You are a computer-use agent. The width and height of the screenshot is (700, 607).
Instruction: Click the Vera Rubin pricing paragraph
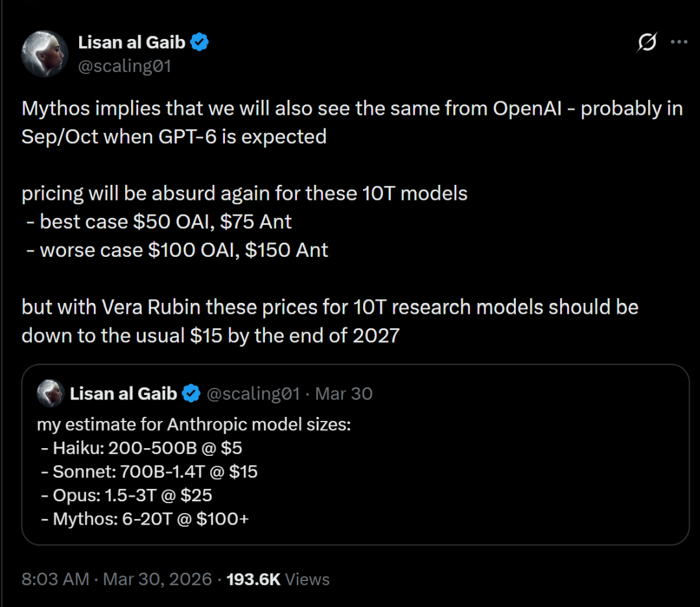click(x=330, y=322)
